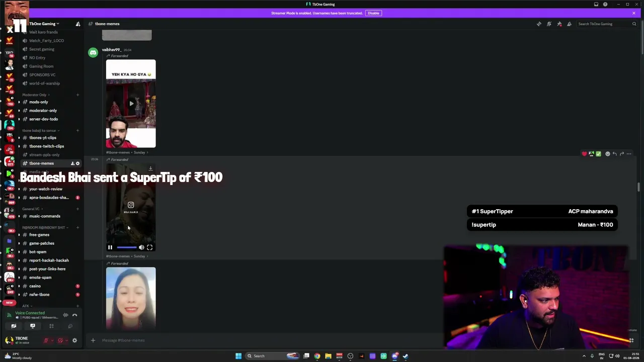Open File Explorer from the taskbar
The height and width of the screenshot is (362, 644).
(328, 356)
